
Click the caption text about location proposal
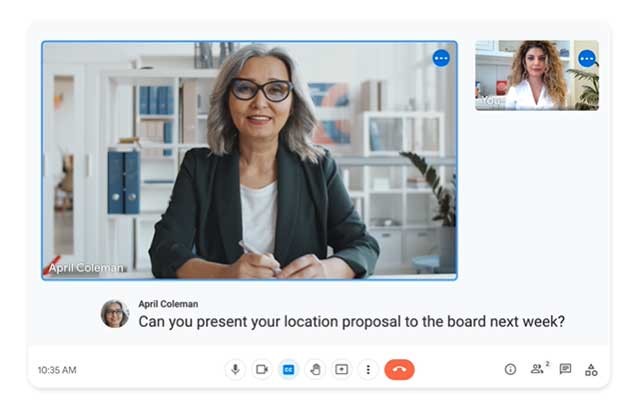(351, 322)
